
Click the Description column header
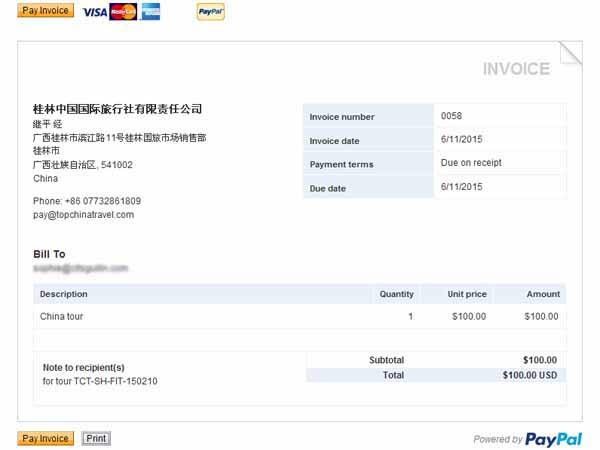pyautogui.click(x=64, y=294)
